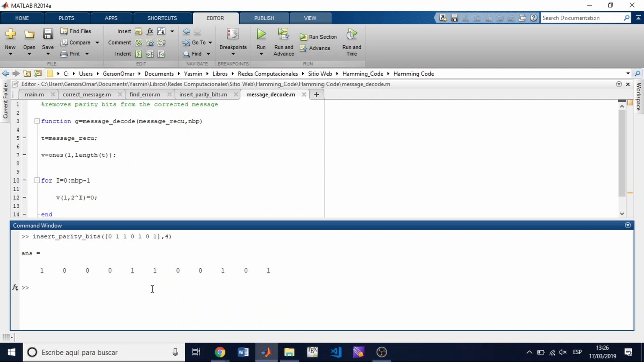Close the correct_message.m tab
This screenshot has height=362, width=644.
[x=119, y=94]
